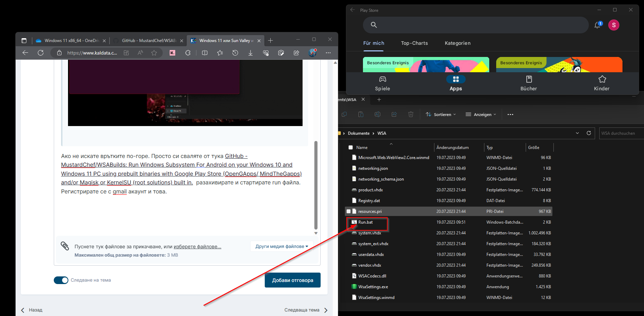Switch to Spiele in Play Store
Screen dimensions: 644x316
click(382, 84)
